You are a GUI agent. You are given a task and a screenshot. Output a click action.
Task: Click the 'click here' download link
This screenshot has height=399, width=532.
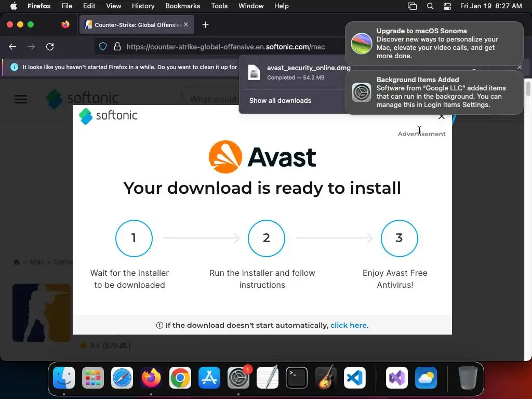(x=349, y=325)
